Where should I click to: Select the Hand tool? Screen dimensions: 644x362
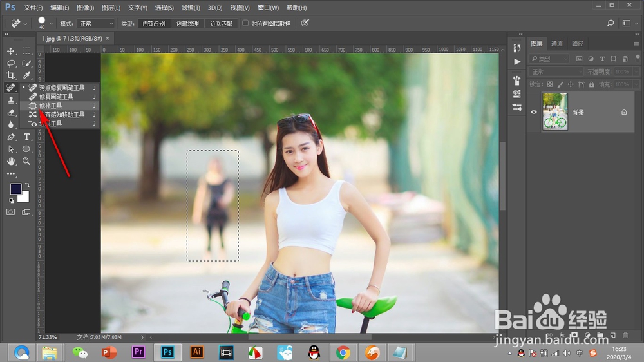(11, 161)
